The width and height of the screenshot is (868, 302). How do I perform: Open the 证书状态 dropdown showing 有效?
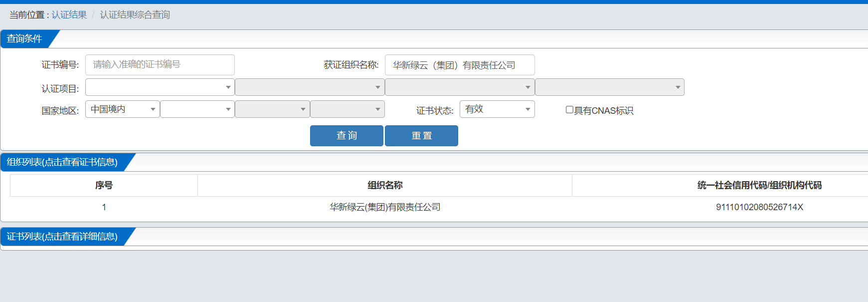tap(497, 109)
